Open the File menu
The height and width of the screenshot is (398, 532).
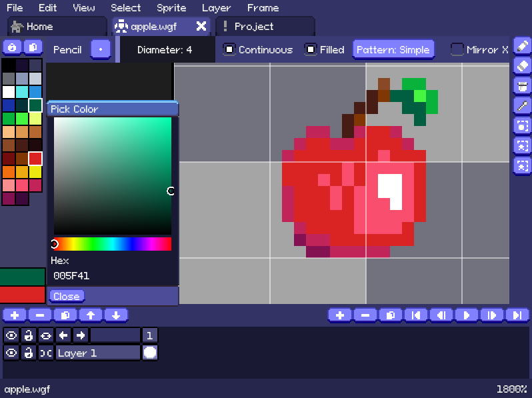(x=15, y=8)
